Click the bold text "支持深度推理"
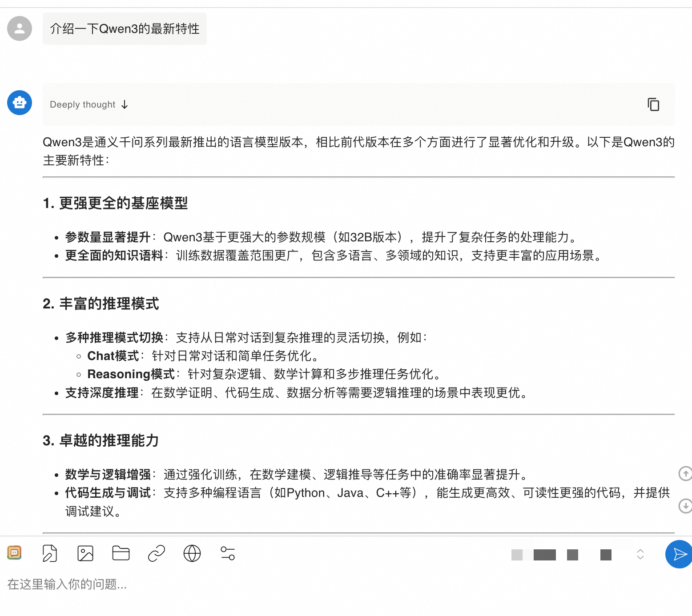Screen dimensions: 692x616 [x=102, y=393]
